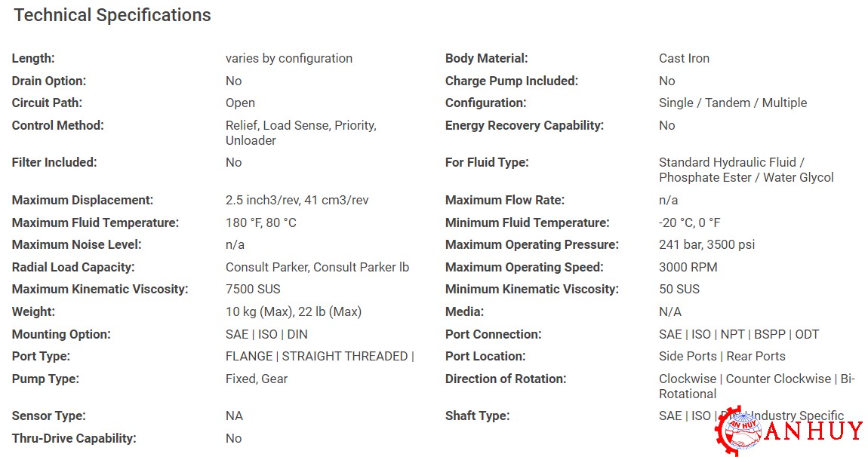Screen dimensions: 868x457
Task: Select the Technical Specifications heading
Action: (x=112, y=15)
